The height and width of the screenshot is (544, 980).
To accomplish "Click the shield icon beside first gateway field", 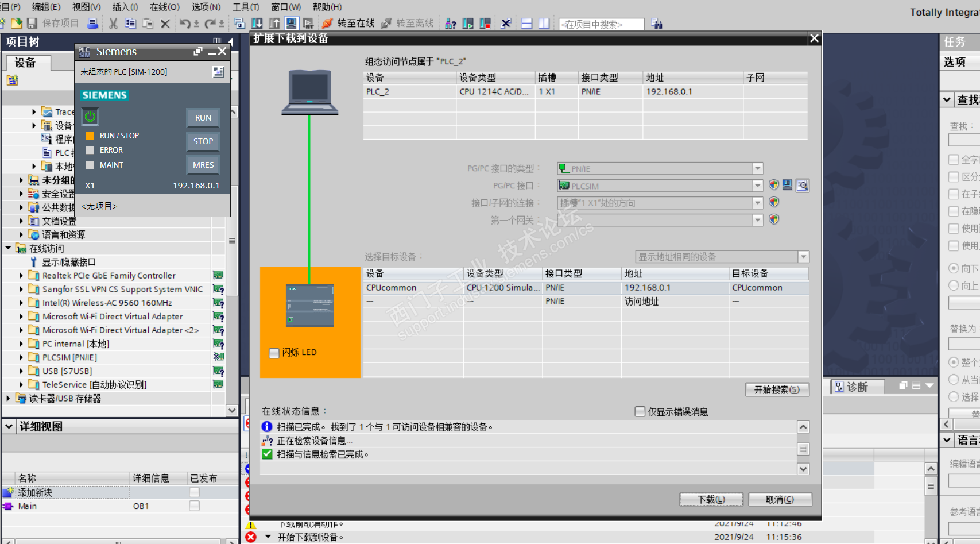I will 774,219.
